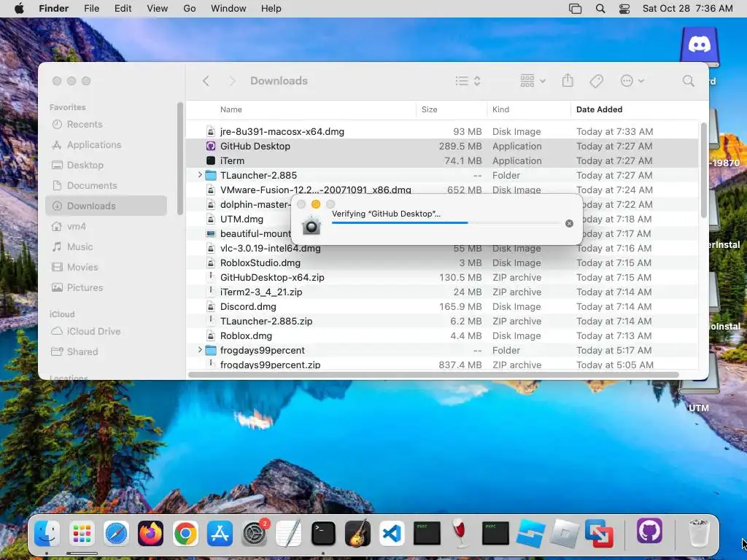Cancel verifying GitHub Desktop
The height and width of the screenshot is (560, 747).
pyautogui.click(x=569, y=223)
